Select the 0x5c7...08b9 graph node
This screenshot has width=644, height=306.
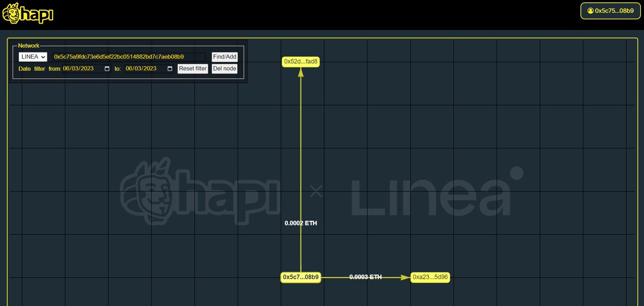pos(301,277)
